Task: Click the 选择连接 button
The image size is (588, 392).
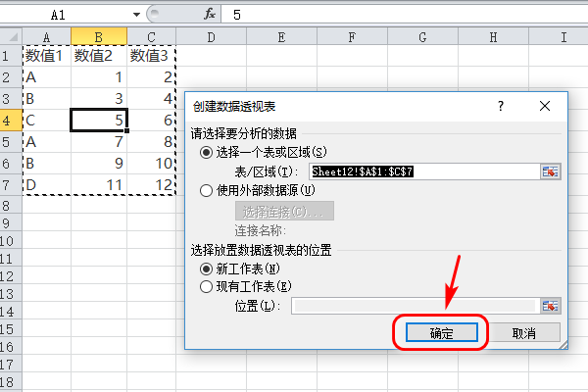Action: pos(284,212)
